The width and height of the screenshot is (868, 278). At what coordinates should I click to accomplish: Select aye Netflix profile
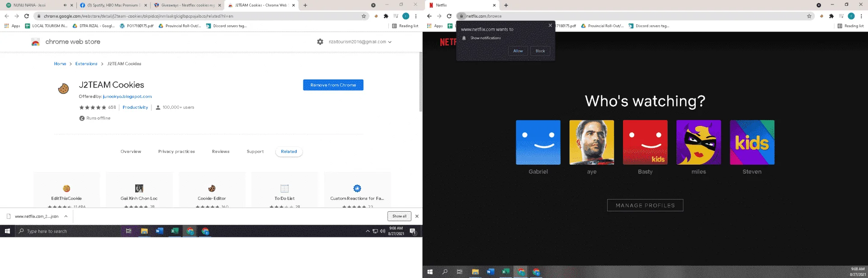coord(592,142)
